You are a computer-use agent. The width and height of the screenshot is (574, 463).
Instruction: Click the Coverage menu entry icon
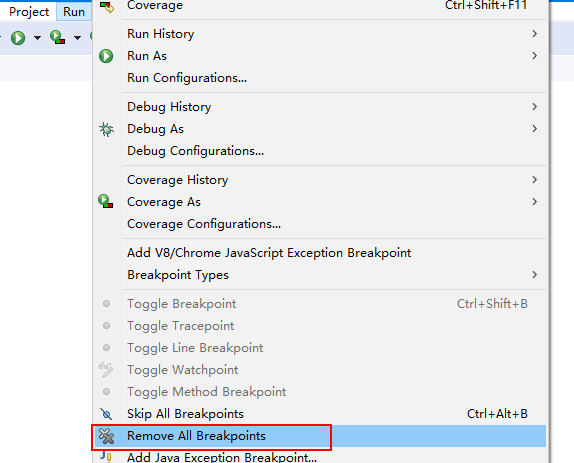pyautogui.click(x=107, y=6)
